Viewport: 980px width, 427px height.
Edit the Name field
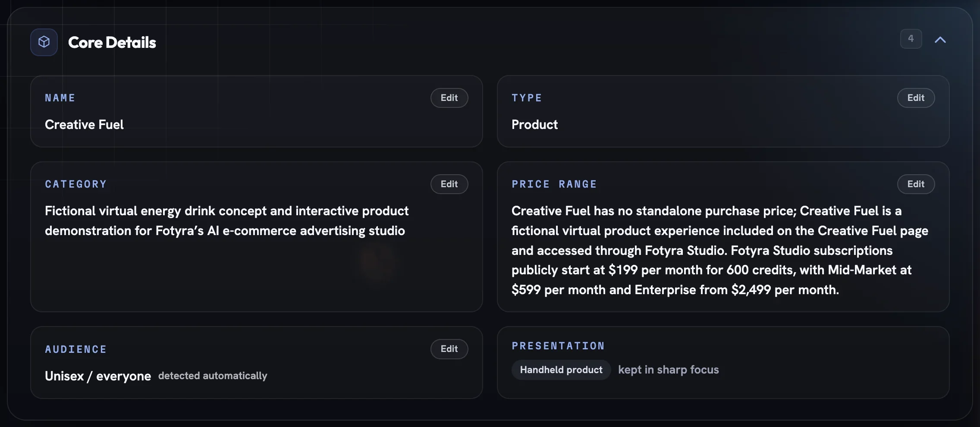coord(449,98)
